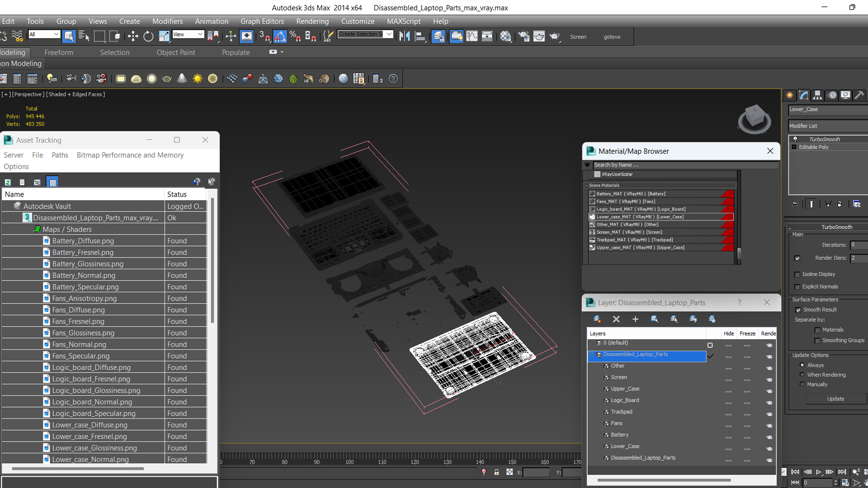
Task: Open the selection filter All dropdown
Action: (x=44, y=34)
